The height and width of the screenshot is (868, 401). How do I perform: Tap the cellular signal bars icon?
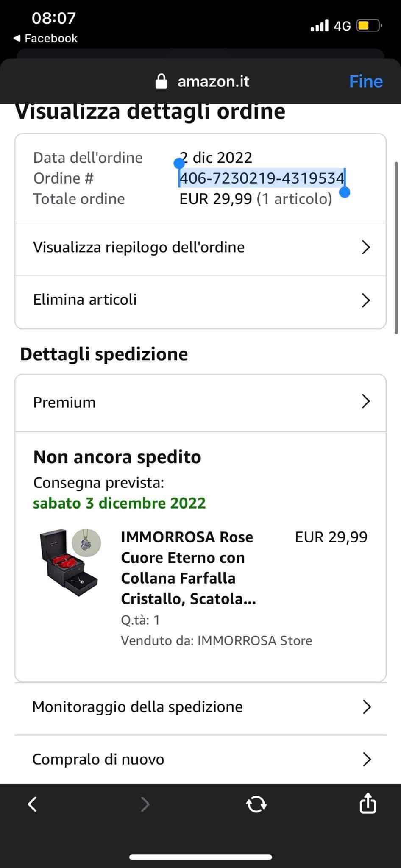pos(319,26)
